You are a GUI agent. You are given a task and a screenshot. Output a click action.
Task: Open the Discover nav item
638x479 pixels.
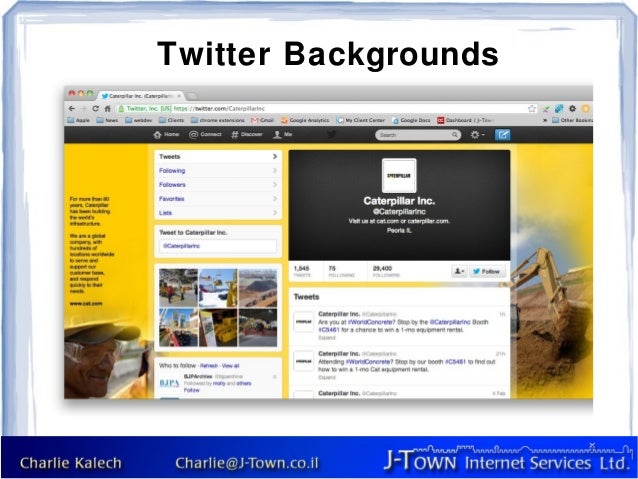coord(247,134)
